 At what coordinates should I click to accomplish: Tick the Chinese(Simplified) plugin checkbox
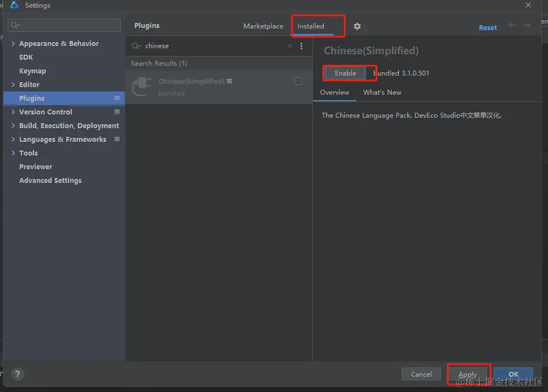(x=298, y=82)
